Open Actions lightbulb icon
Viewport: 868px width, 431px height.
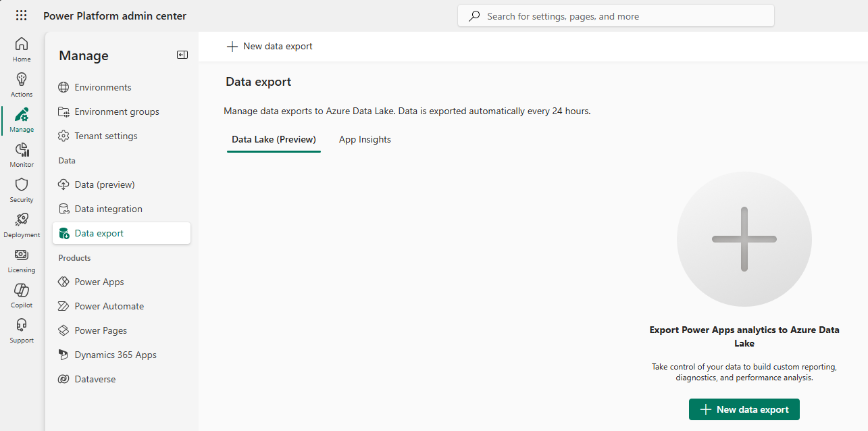pyautogui.click(x=22, y=84)
